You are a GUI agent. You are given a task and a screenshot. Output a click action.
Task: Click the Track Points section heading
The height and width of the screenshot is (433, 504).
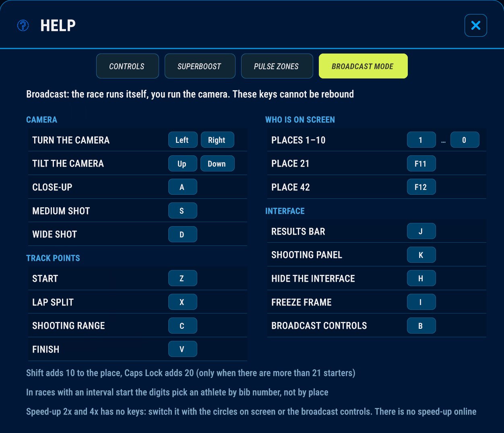pyautogui.click(x=53, y=258)
